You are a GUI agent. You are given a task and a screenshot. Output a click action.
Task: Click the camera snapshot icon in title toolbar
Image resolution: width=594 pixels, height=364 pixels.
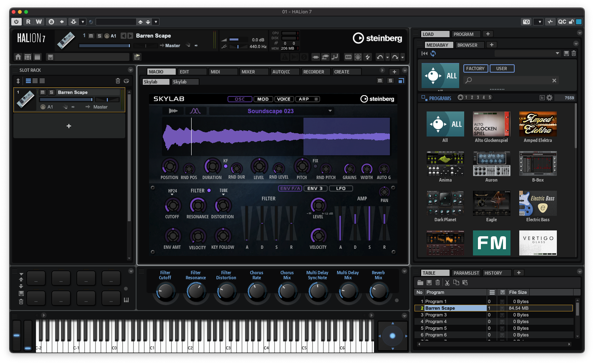[x=526, y=22]
